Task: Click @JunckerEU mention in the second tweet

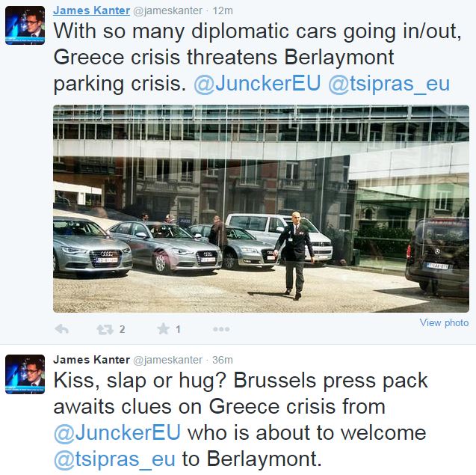Action: [x=117, y=433]
